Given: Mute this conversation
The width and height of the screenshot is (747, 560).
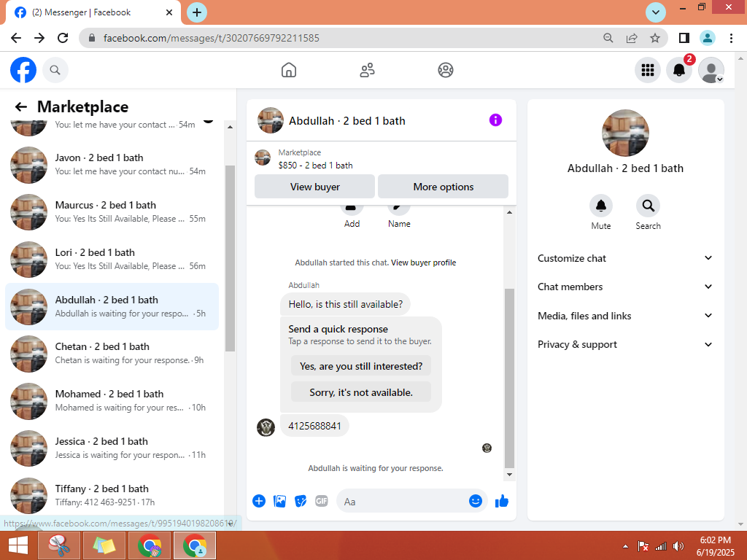Looking at the screenshot, I should click(x=601, y=206).
